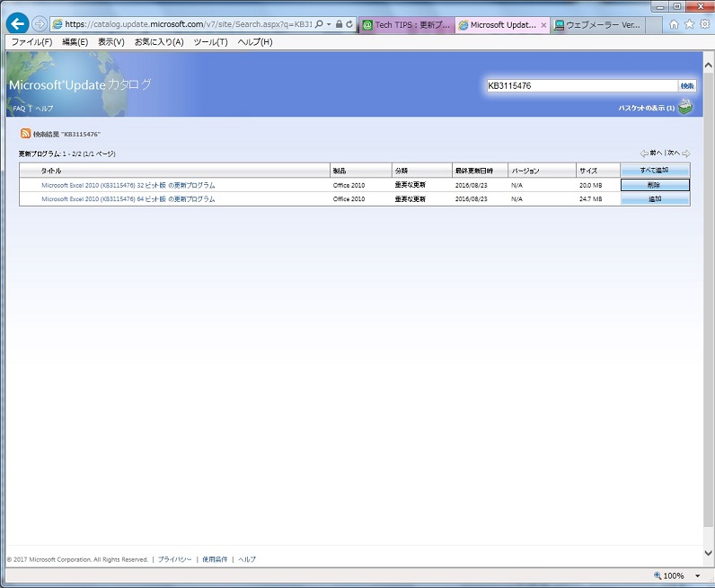Image resolution: width=715 pixels, height=588 pixels.
Task: Refresh the page with the reload icon
Action: point(349,24)
